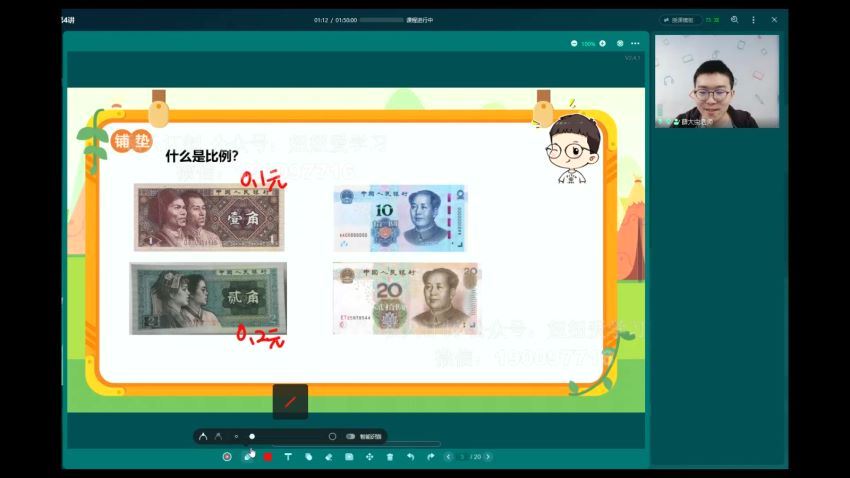Zoom out the slide with minus button

pos(574,43)
